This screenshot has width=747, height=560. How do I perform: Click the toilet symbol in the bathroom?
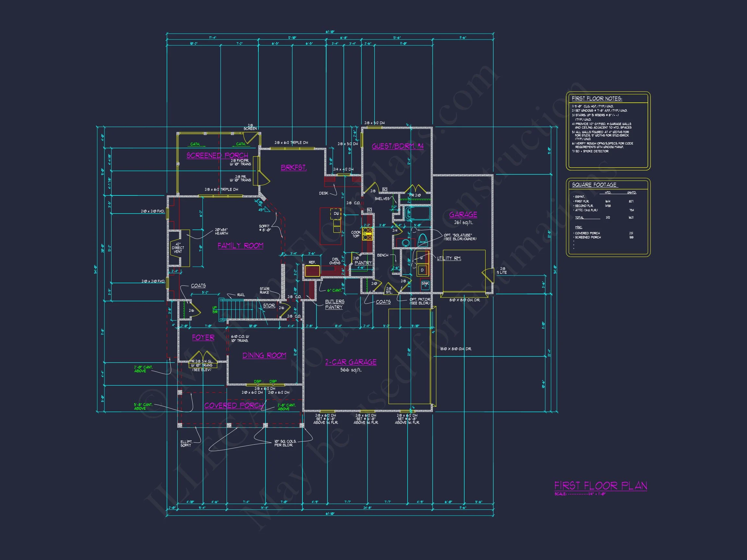pyautogui.click(x=422, y=240)
